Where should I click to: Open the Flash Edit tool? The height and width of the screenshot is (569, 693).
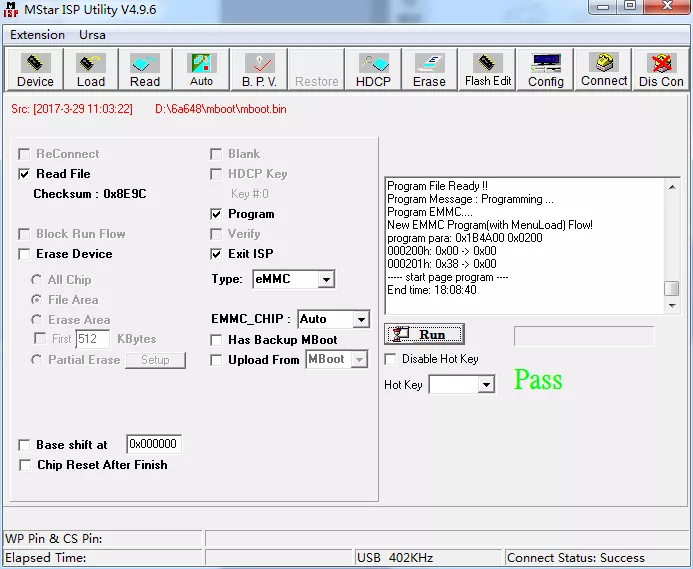(x=488, y=70)
